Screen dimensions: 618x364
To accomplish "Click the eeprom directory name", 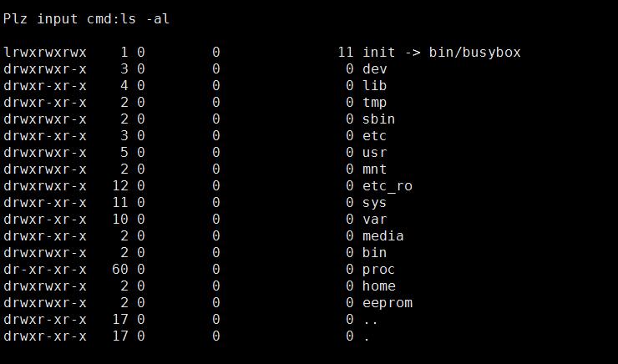I will click(387, 303).
